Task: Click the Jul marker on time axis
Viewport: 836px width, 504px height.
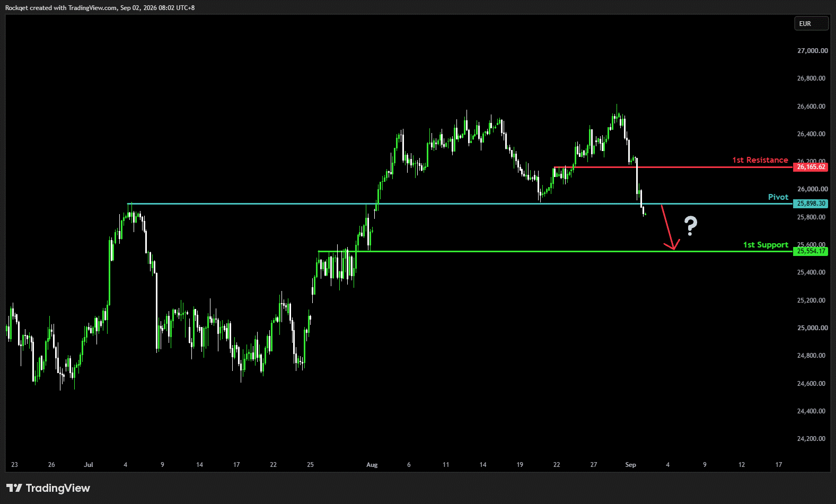Action: (89, 465)
